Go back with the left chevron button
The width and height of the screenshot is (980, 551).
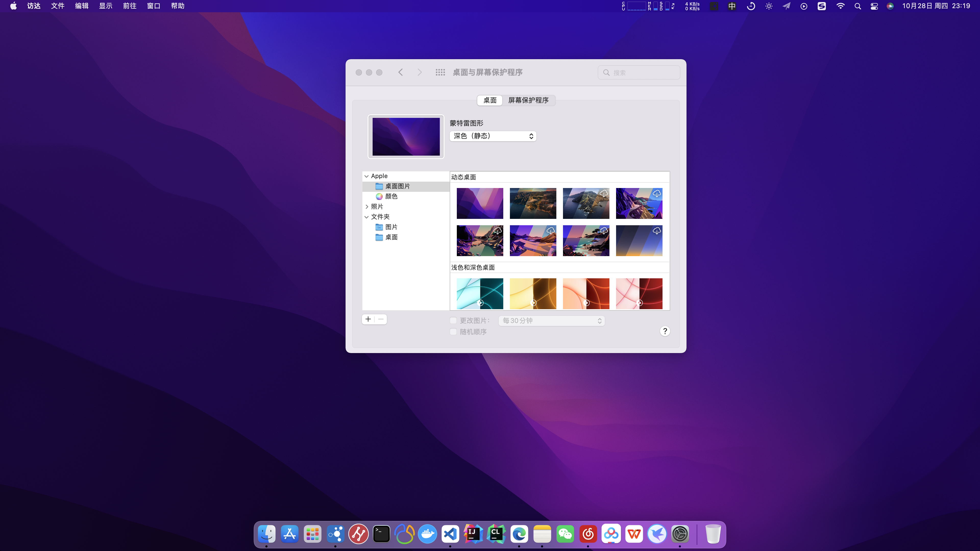pos(400,72)
